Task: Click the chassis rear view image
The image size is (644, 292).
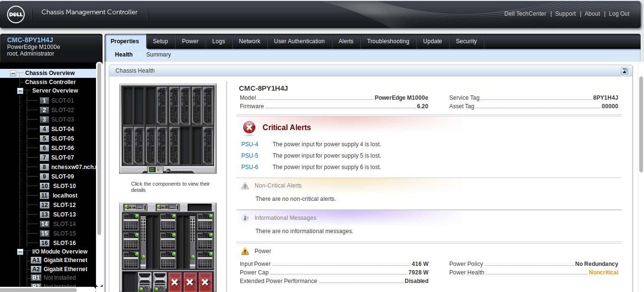Action: pos(168,247)
